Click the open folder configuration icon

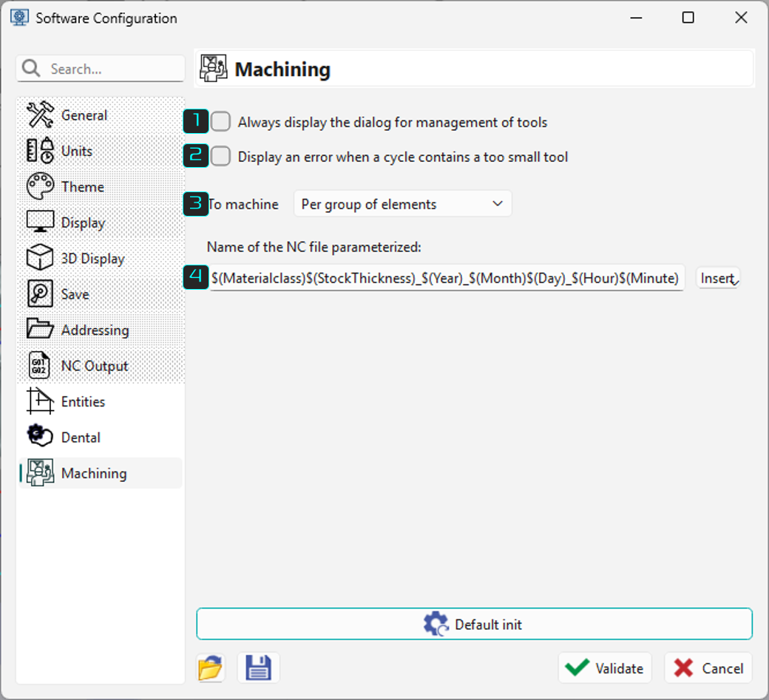(x=211, y=667)
